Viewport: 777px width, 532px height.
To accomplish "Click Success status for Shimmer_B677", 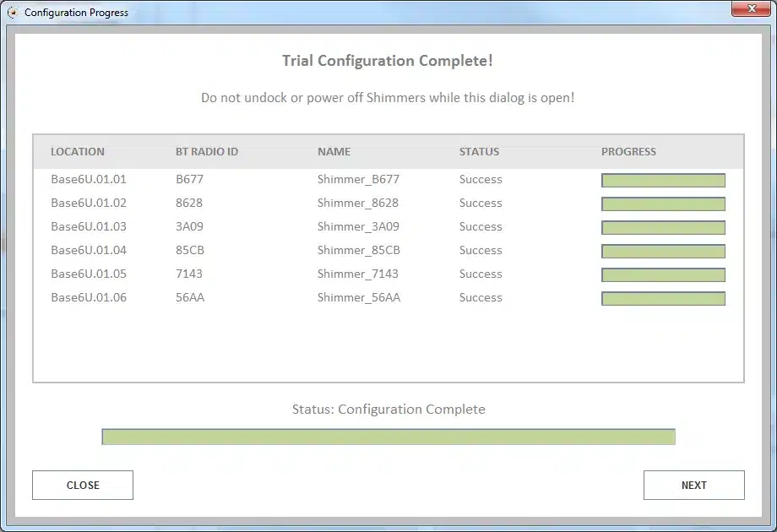I will 481,179.
